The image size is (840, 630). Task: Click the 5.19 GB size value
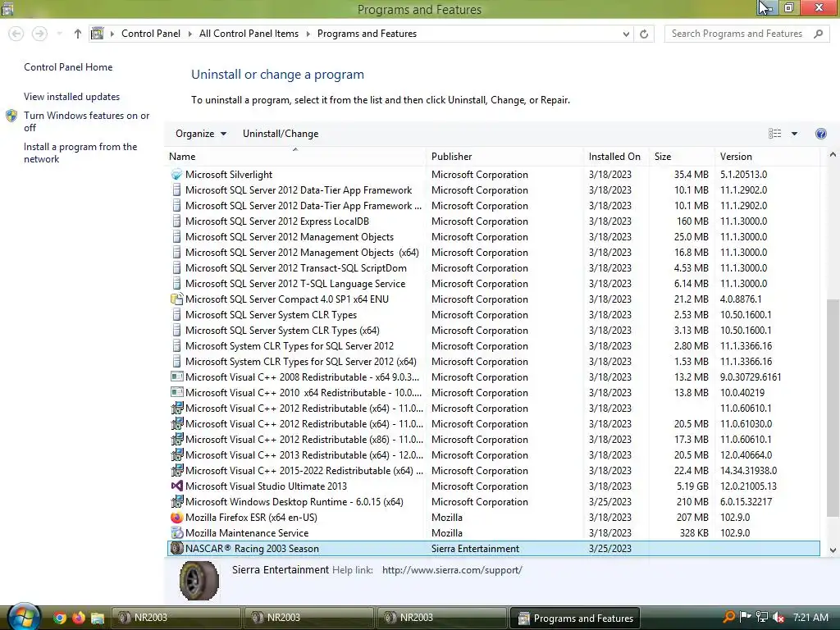click(692, 486)
